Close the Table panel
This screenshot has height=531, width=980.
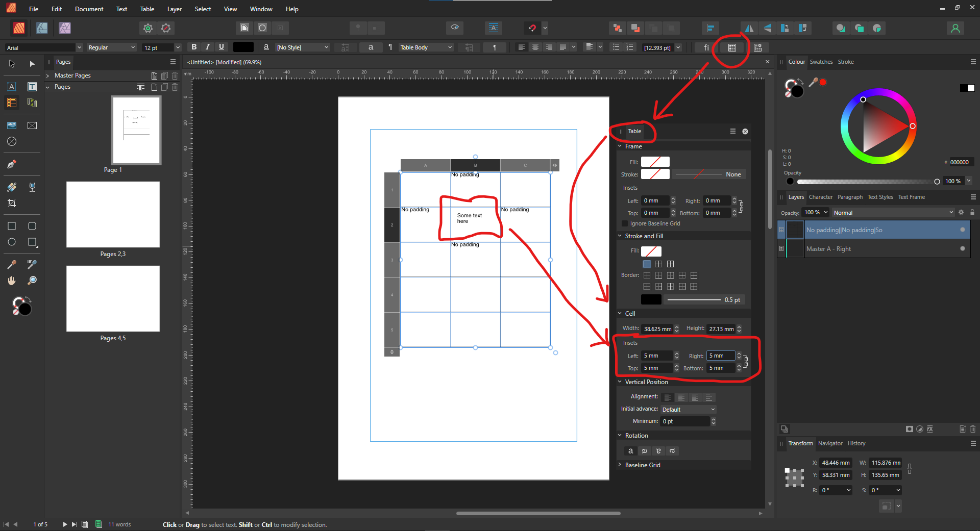[x=745, y=132]
